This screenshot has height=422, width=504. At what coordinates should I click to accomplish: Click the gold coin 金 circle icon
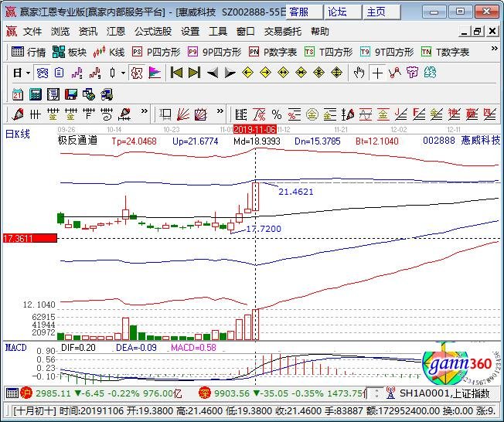coord(312,114)
